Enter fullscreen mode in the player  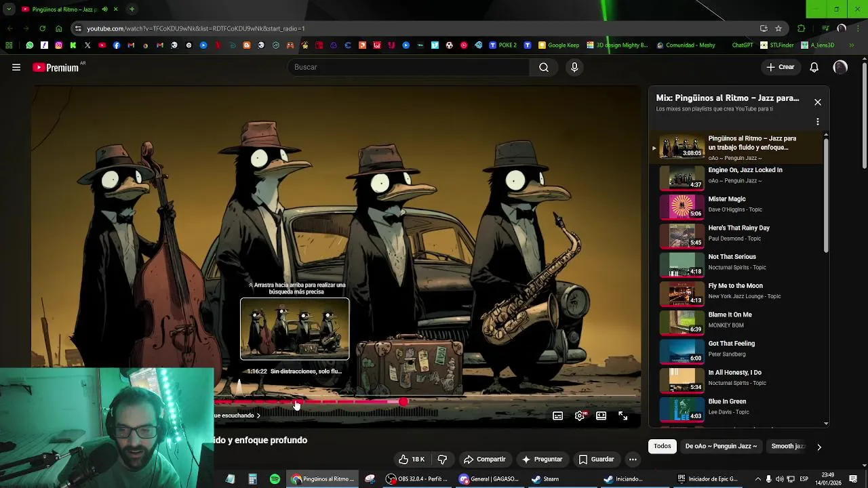tap(623, 416)
